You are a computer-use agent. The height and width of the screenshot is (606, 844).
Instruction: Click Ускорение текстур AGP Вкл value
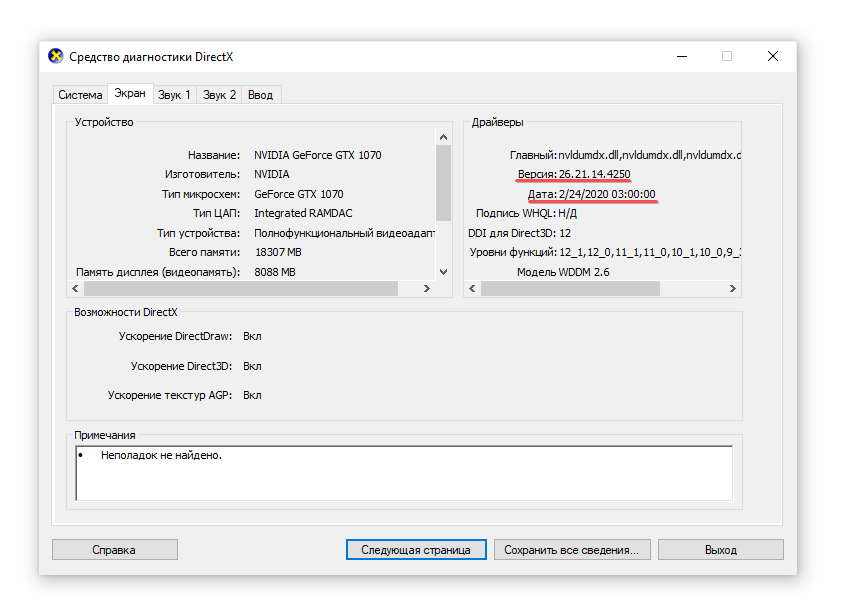click(252, 396)
